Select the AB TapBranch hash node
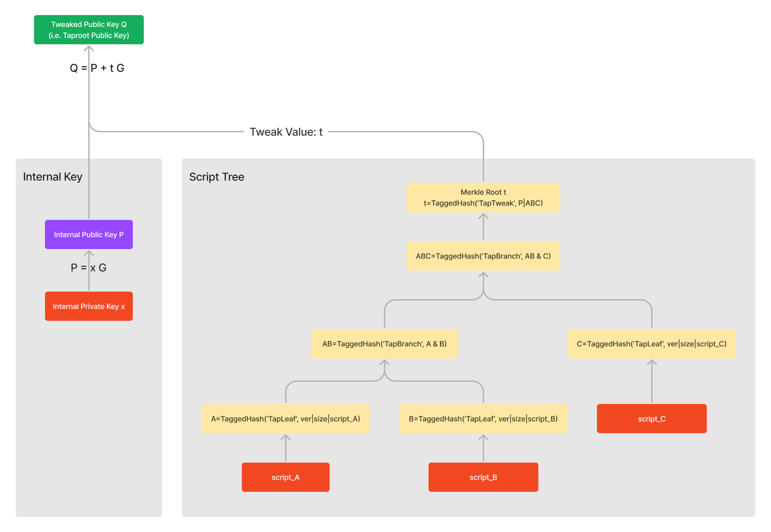Image resolution: width=771 pixels, height=532 pixels. coord(384,344)
